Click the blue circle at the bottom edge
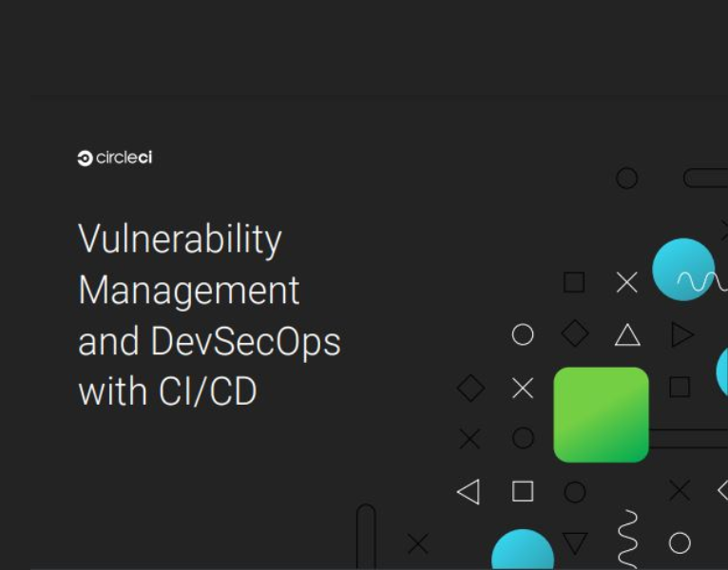This screenshot has width=728, height=570. tap(523, 553)
